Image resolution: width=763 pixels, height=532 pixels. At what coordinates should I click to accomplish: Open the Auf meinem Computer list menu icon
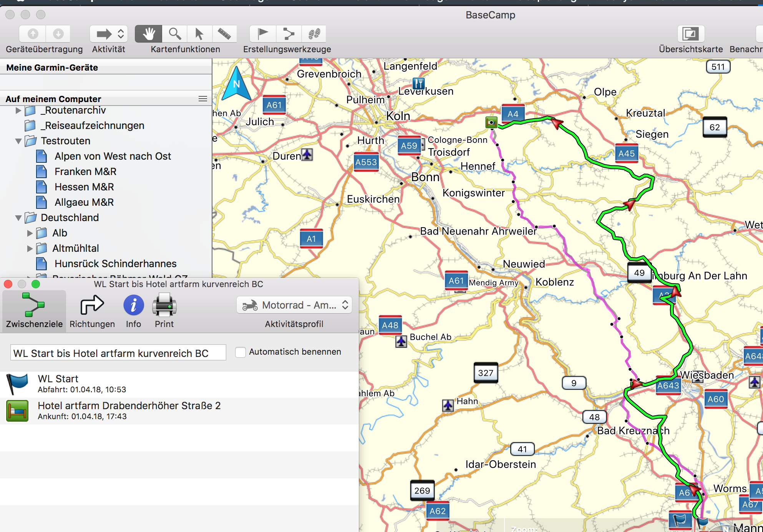point(203,99)
